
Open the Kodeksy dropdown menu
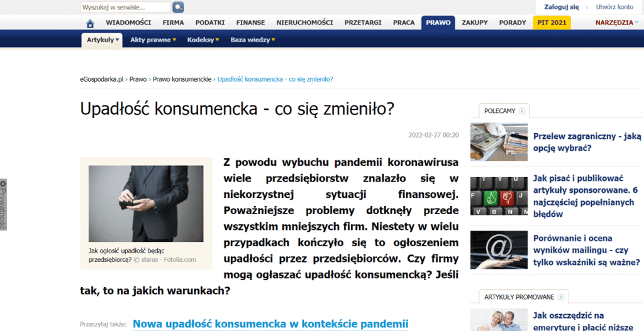(x=203, y=40)
